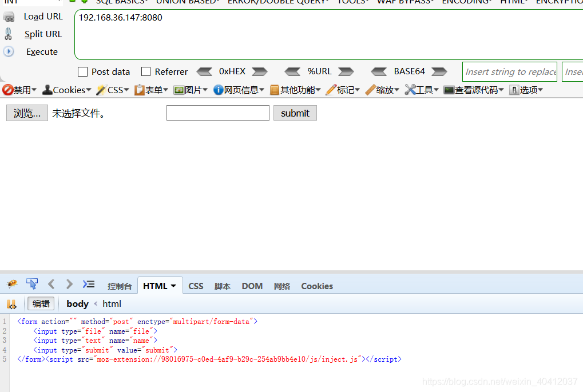
Task: Open the 工具 dropdown menu
Action: point(422,90)
